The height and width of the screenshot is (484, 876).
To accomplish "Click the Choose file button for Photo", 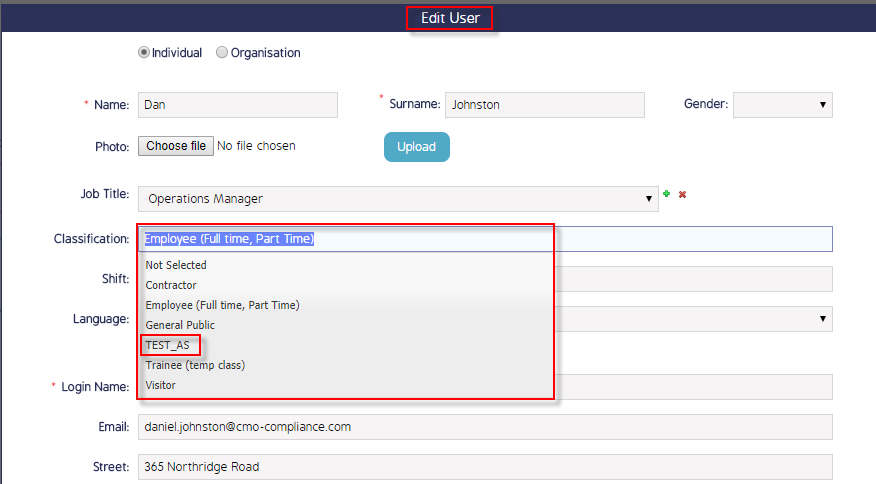I will [x=176, y=146].
